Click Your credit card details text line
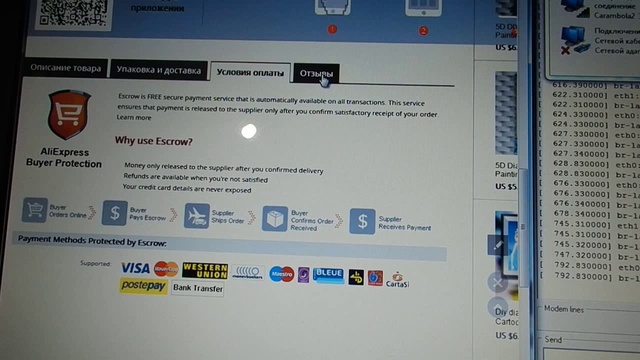Image resolution: width=640 pixels, height=360 pixels. [x=187, y=188]
